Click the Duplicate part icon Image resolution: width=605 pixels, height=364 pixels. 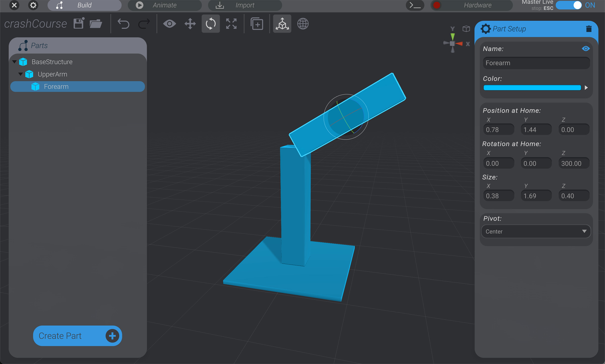[257, 24]
